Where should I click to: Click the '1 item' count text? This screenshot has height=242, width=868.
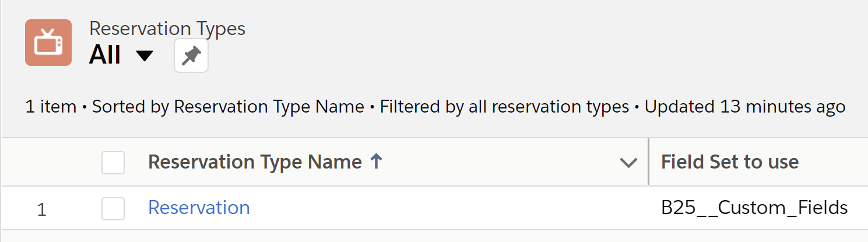click(51, 107)
